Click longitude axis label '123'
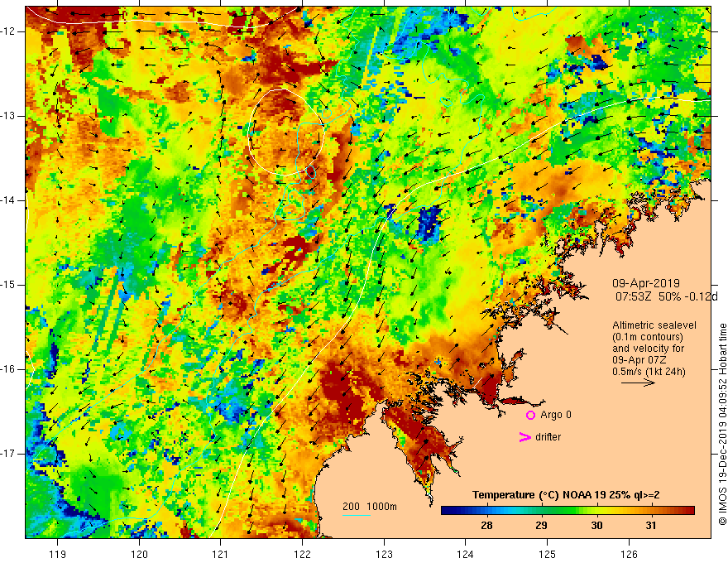The image size is (728, 563). point(384,554)
